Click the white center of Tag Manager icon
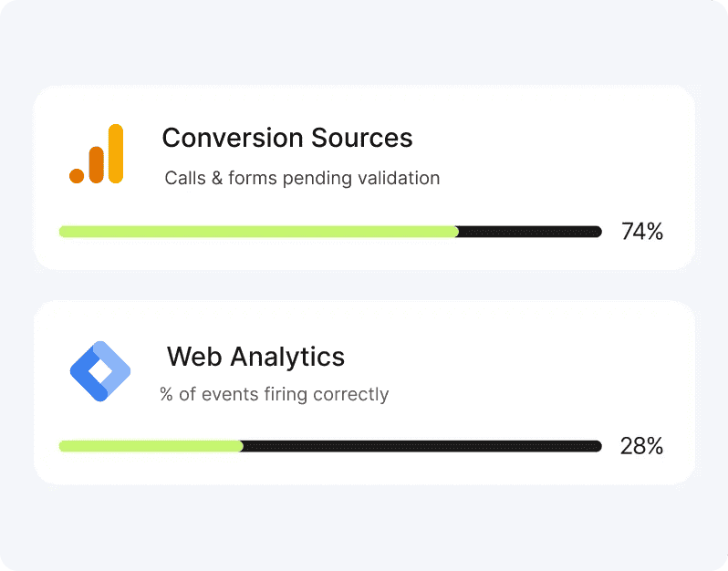728x571 pixels. point(101,371)
